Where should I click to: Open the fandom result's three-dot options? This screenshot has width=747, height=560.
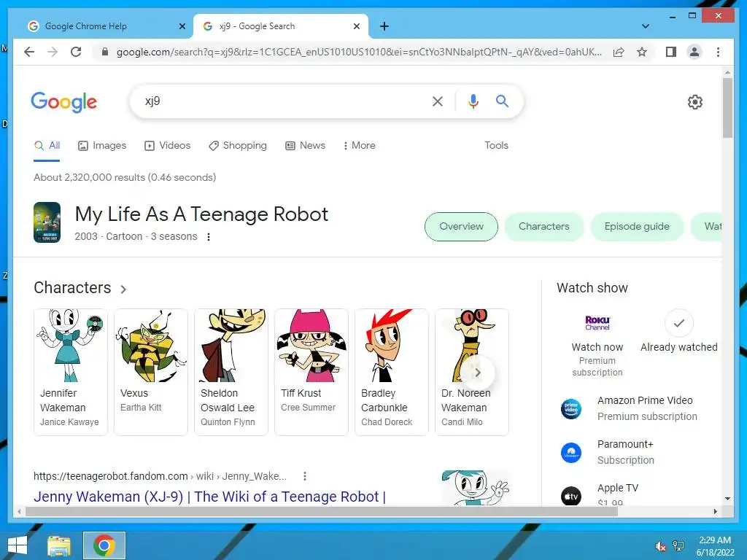[x=304, y=476]
